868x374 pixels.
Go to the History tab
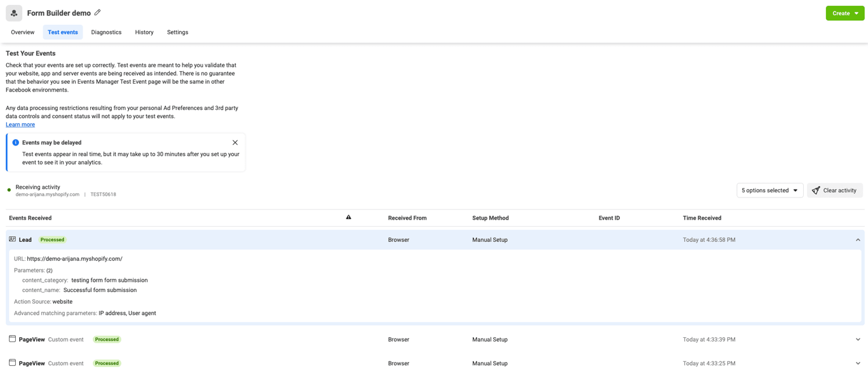click(144, 32)
